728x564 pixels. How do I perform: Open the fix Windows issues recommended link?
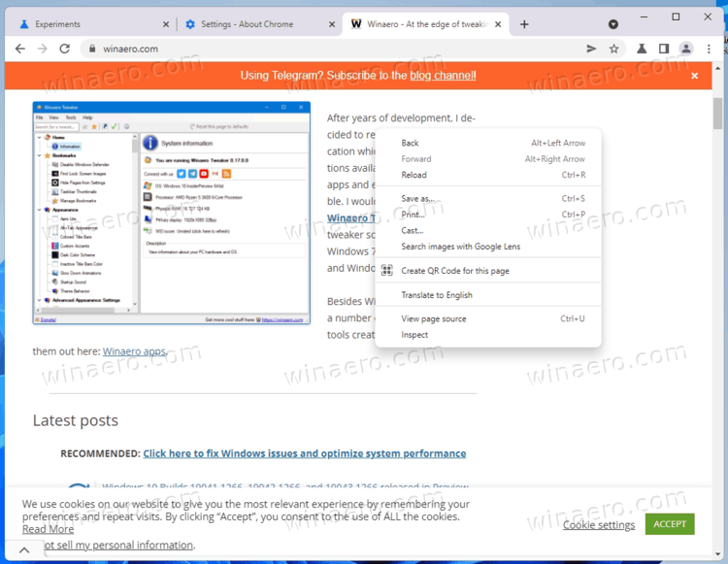[305, 453]
